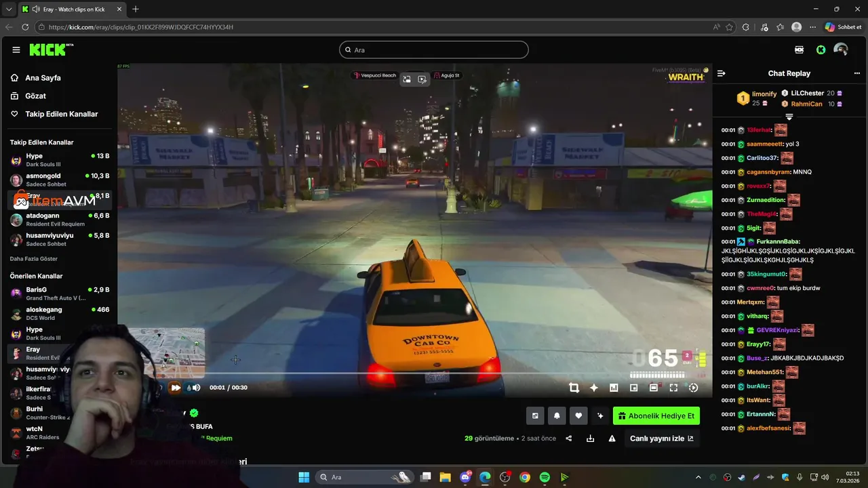
Task: Open user profile avatar menu
Action: (x=841, y=49)
